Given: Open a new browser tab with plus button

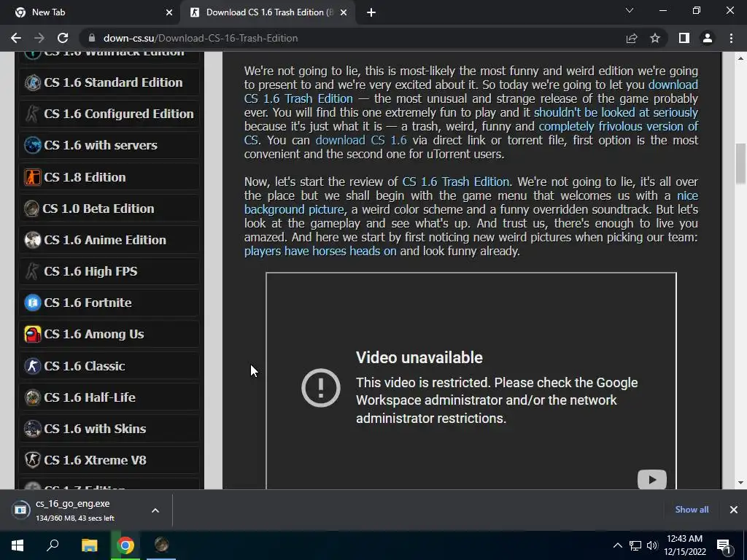Looking at the screenshot, I should (x=371, y=12).
